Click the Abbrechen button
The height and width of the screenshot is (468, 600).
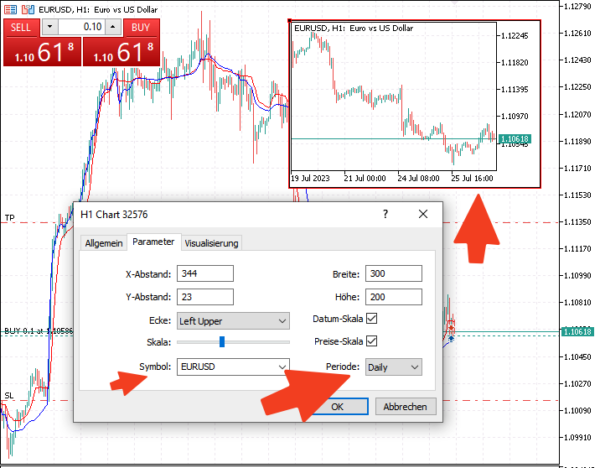click(x=405, y=406)
